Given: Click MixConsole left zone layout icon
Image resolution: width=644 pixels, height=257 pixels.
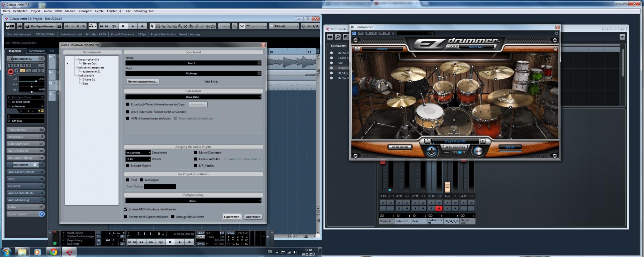Looking at the screenshot, I should [x=330, y=37].
